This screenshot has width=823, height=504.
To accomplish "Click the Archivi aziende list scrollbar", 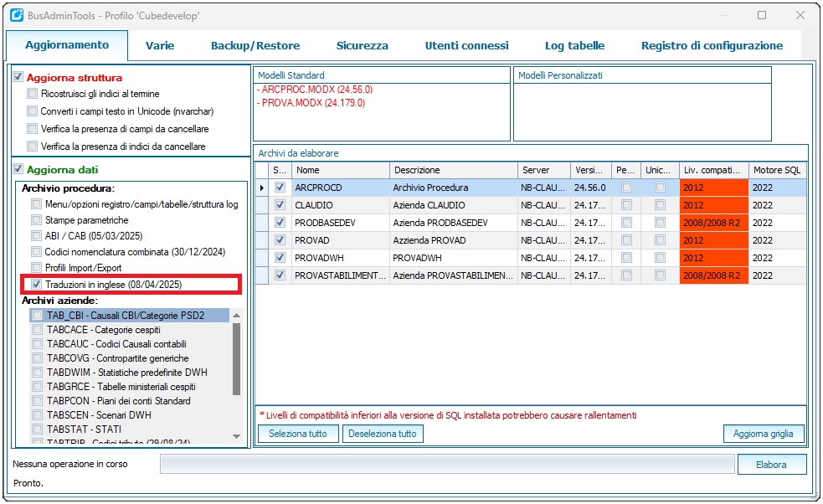I will 236,360.
